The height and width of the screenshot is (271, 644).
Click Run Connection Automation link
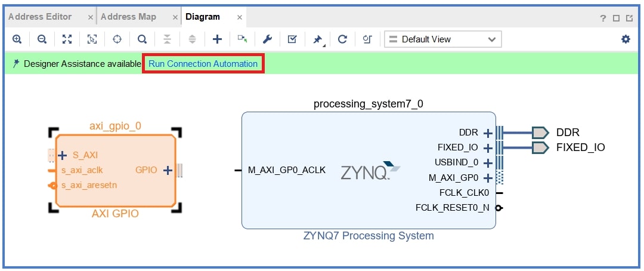(203, 64)
